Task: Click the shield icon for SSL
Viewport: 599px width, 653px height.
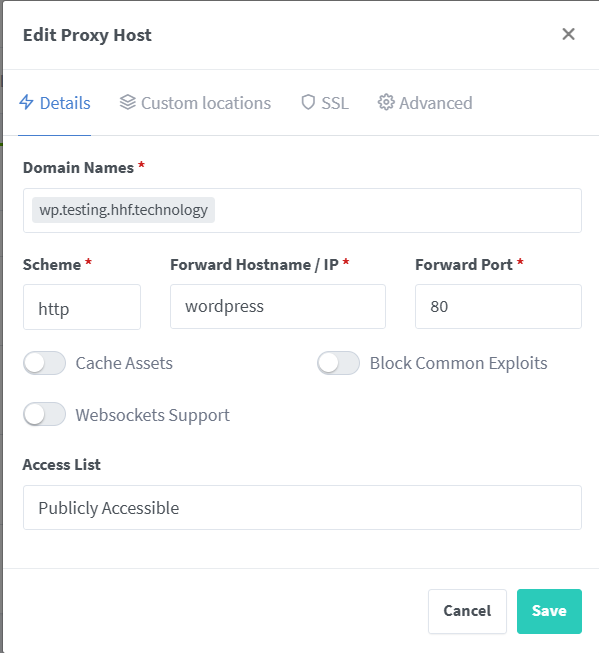Action: coord(308,102)
